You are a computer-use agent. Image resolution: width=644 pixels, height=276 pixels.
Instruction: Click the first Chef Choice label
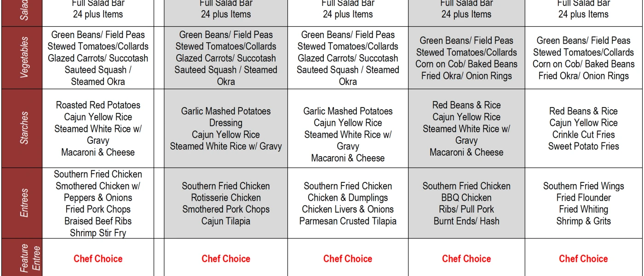click(x=98, y=259)
